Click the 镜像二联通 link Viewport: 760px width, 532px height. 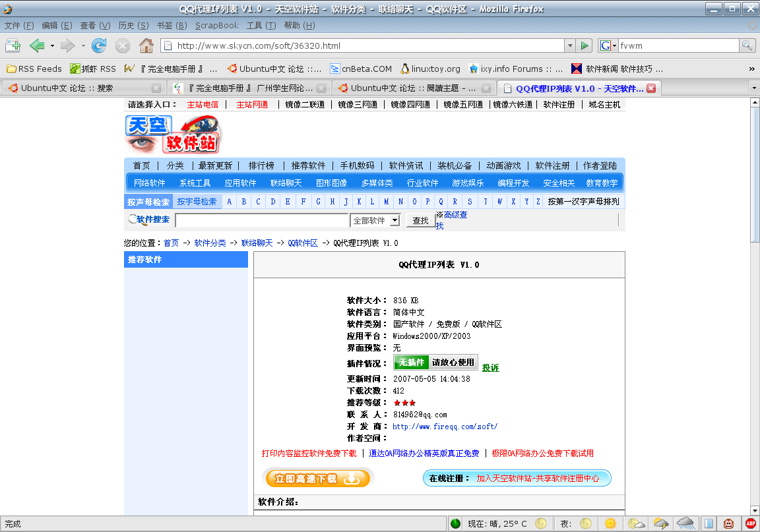click(x=305, y=105)
